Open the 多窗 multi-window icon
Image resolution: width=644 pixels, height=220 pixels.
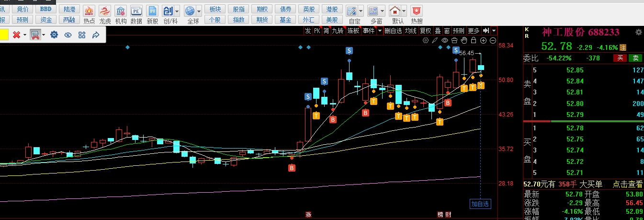(373, 11)
